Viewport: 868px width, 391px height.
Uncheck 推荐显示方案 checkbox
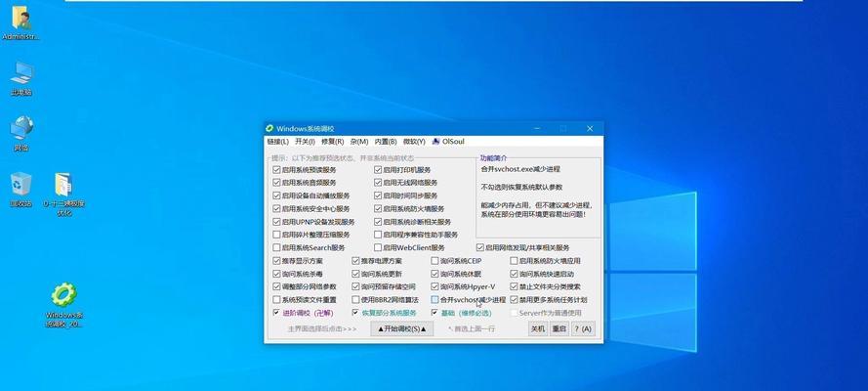click(x=276, y=261)
